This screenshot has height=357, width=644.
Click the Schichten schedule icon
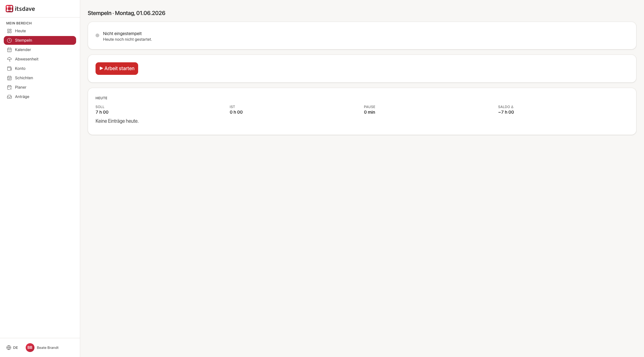click(x=9, y=78)
